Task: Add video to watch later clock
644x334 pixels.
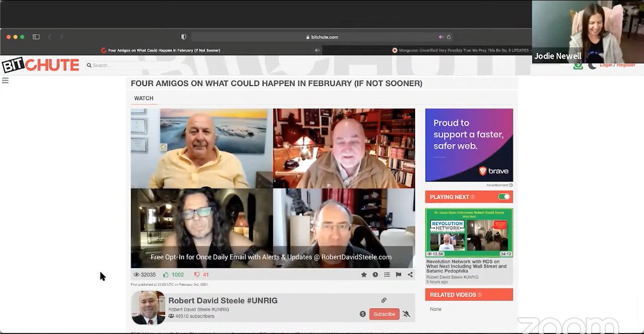Action: point(375,275)
